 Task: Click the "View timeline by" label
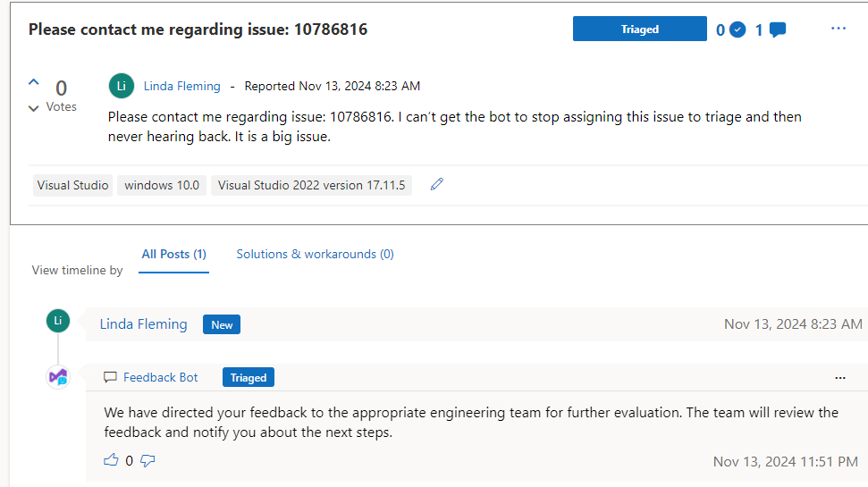tap(77, 270)
